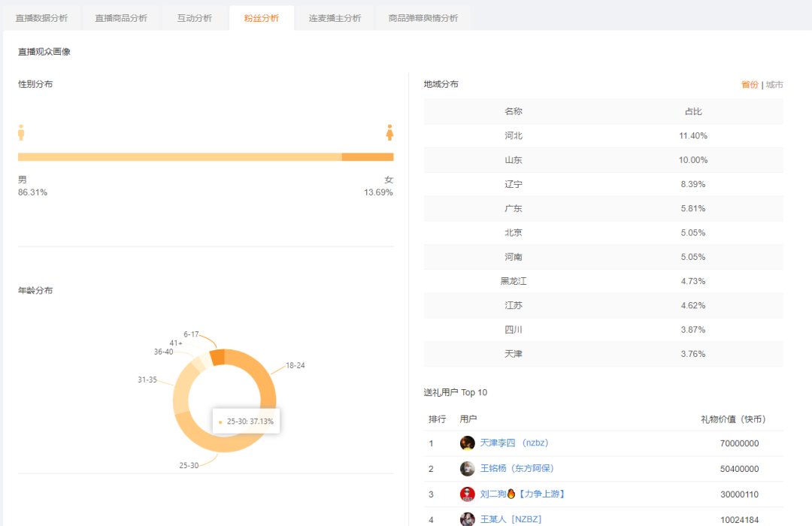The image size is (812, 526).
Task: Click the 礼物价值（快币）column header
Action: (x=734, y=419)
